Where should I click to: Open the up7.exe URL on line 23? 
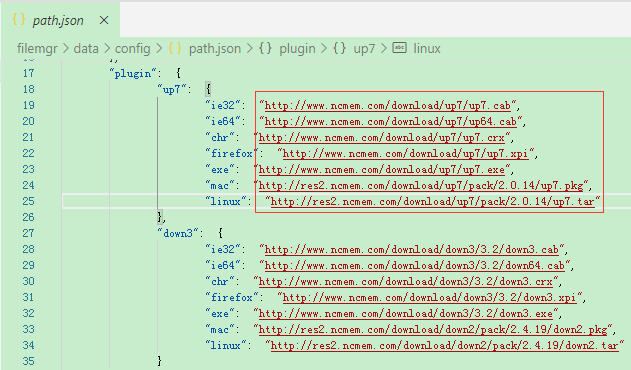tap(381, 169)
